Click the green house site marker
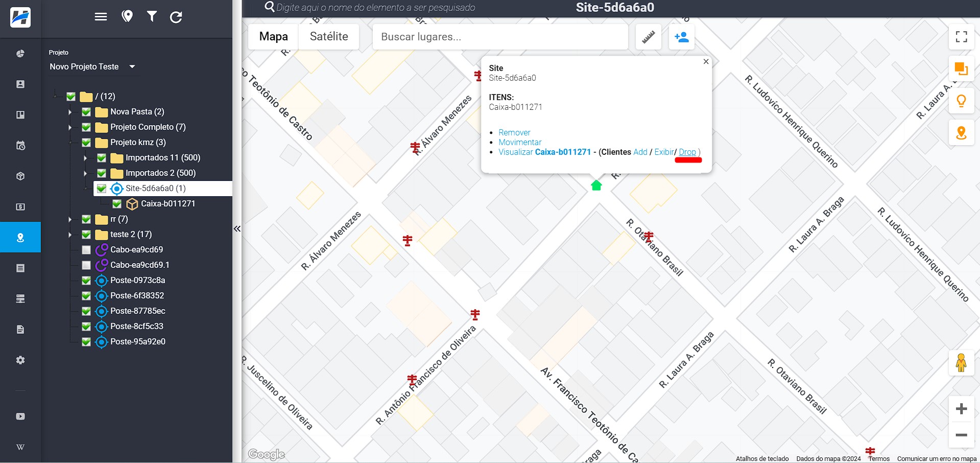Image resolution: width=980 pixels, height=463 pixels. click(x=596, y=185)
